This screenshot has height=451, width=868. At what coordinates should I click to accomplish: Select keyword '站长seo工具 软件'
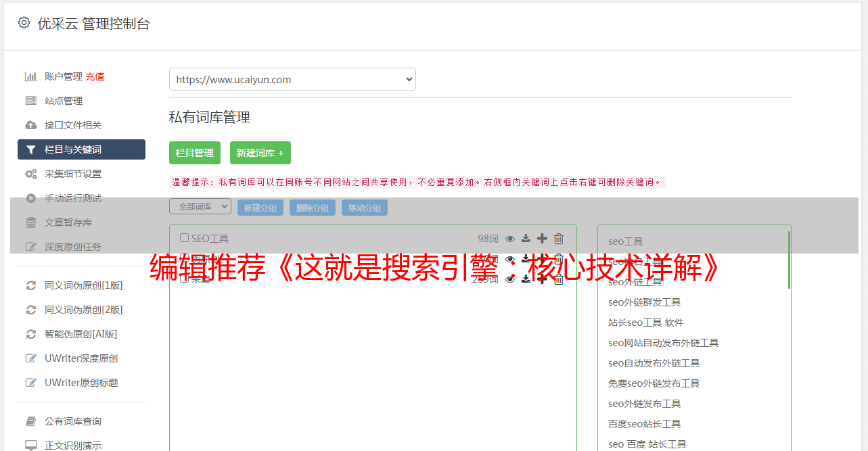coord(646,323)
